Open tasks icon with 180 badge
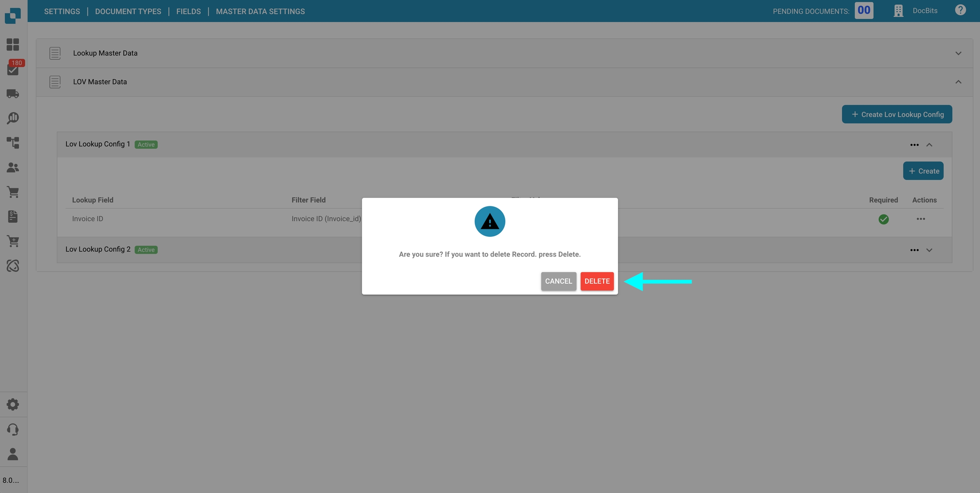980x493 pixels. click(13, 69)
